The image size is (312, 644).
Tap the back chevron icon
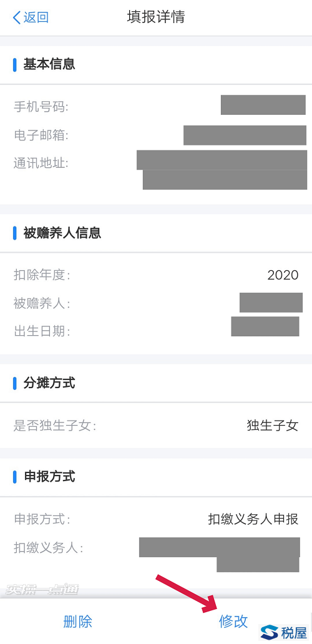click(16, 17)
